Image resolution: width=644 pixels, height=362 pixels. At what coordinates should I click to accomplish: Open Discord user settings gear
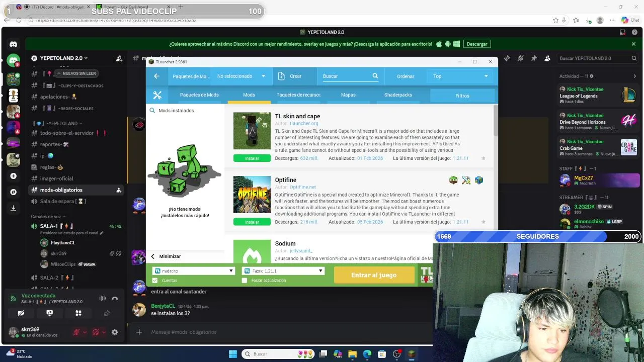(x=115, y=332)
